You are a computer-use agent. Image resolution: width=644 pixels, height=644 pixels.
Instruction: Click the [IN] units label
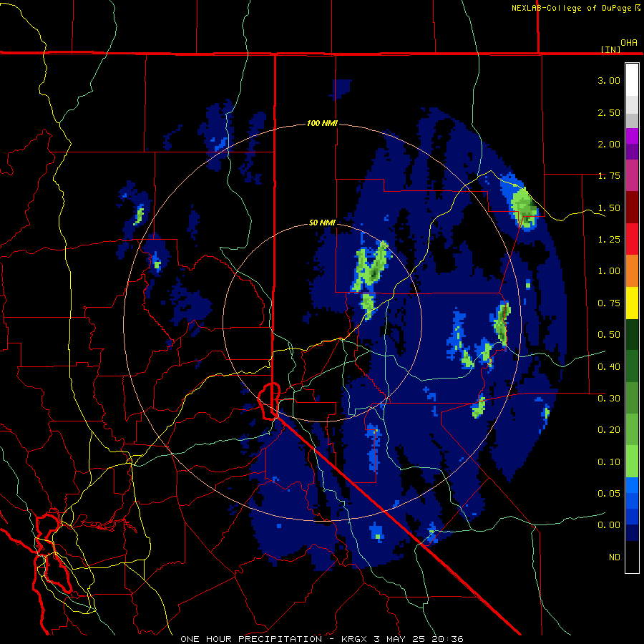point(610,49)
